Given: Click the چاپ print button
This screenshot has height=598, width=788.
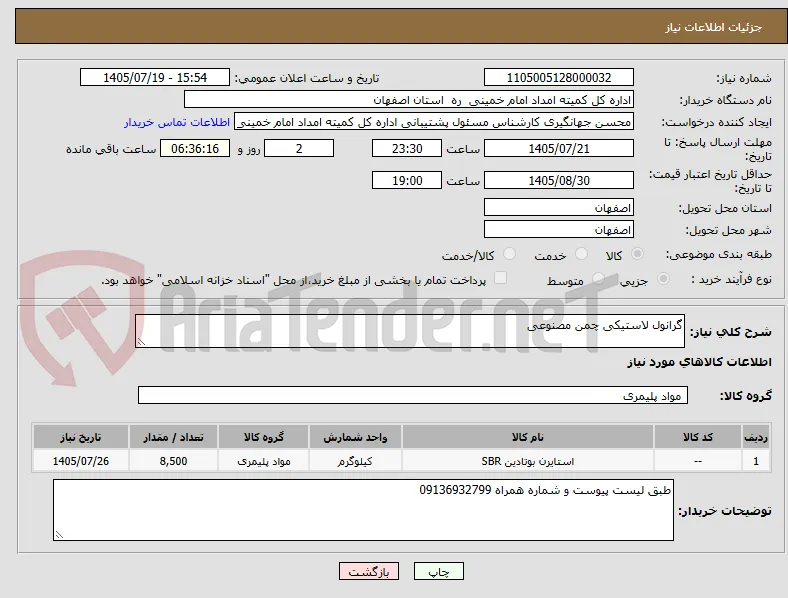Looking at the screenshot, I should (439, 571).
